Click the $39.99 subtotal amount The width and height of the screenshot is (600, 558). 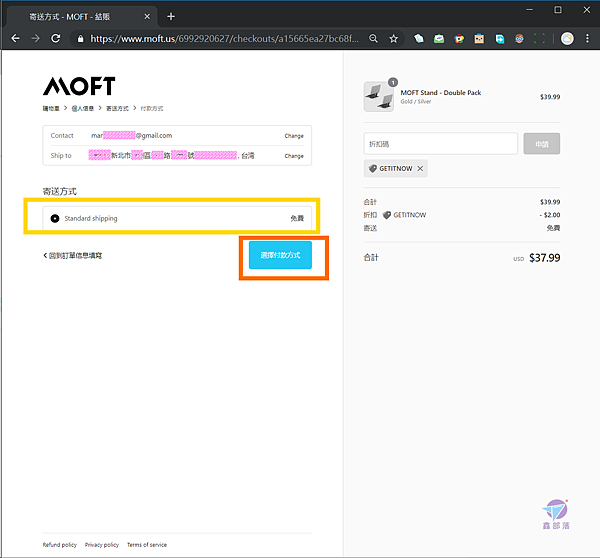tap(550, 202)
